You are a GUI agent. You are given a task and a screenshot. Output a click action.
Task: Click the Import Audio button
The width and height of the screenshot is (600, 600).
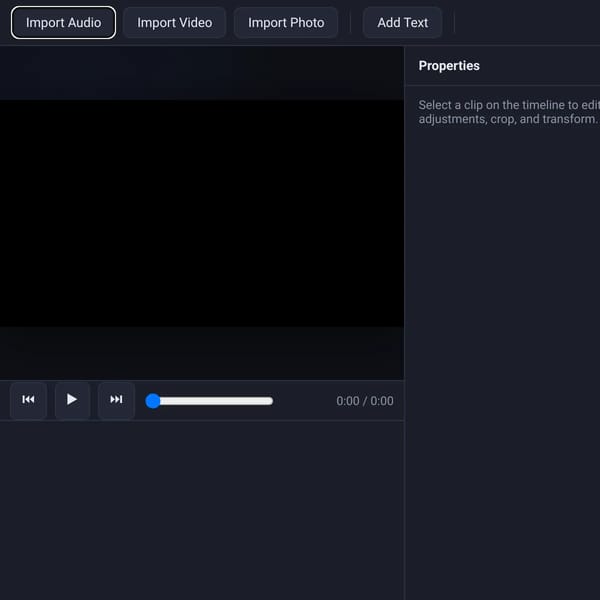coord(64,23)
